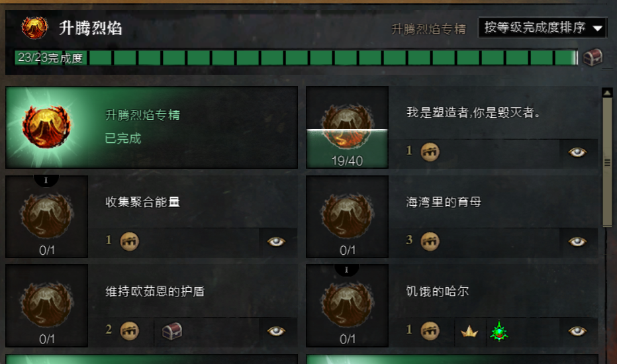Toggle the eye watch icon for 维持欧茹恩的护盾
Image resolution: width=617 pixels, height=364 pixels.
[276, 331]
